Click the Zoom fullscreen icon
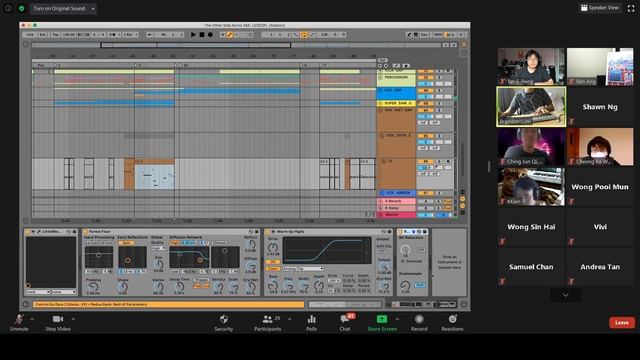The width and height of the screenshot is (640, 360). point(631,8)
